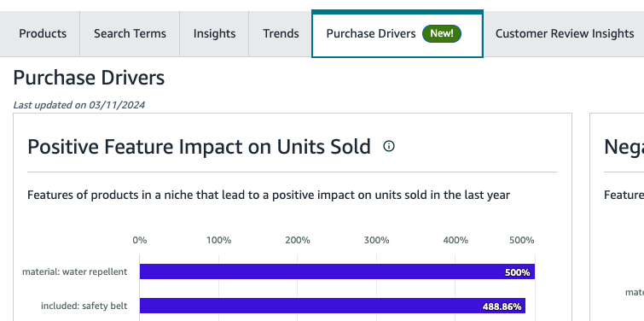The image size is (644, 321).
Task: Select the Trends tab
Action: click(x=281, y=33)
